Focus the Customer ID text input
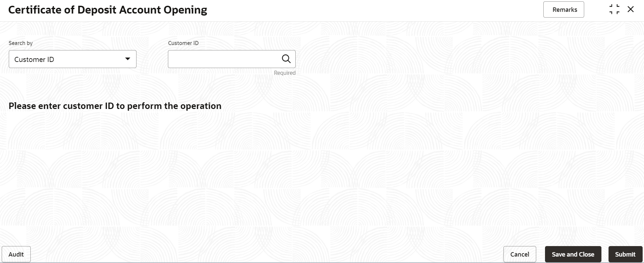644x263 pixels. [x=224, y=59]
